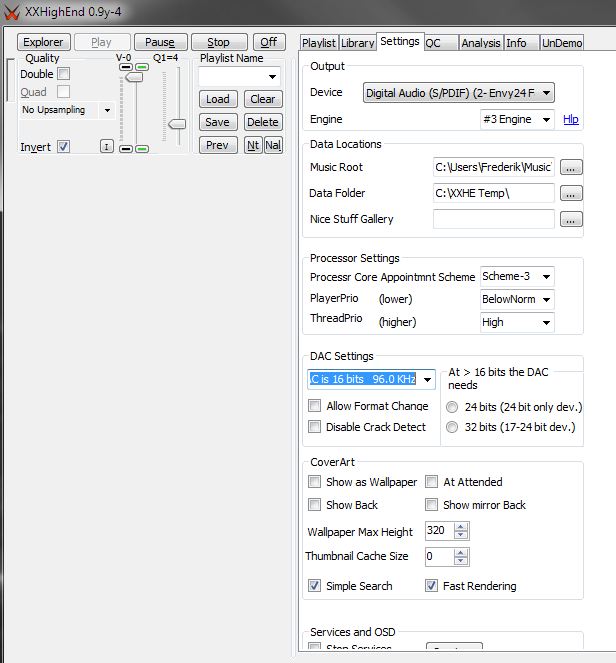Screen dimensions: 616x663
Task: Click the XXHighEnd logo icon in title bar
Action: point(11,13)
